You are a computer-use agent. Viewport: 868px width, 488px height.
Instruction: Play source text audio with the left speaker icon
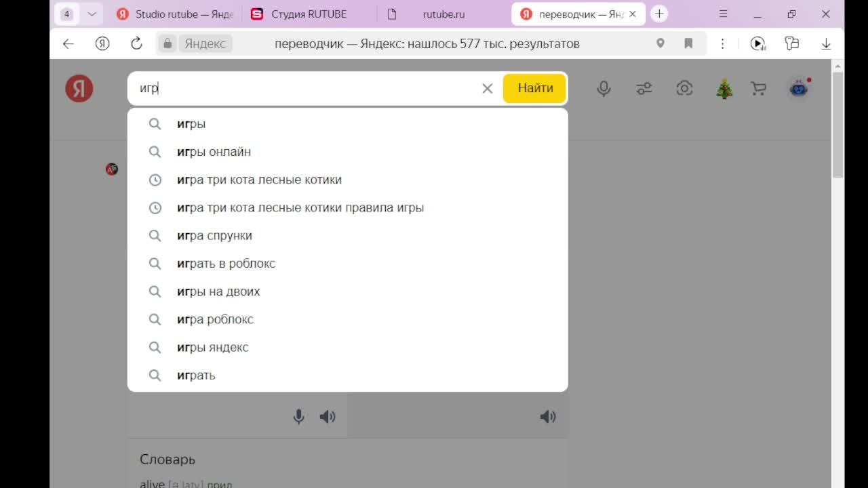point(328,416)
